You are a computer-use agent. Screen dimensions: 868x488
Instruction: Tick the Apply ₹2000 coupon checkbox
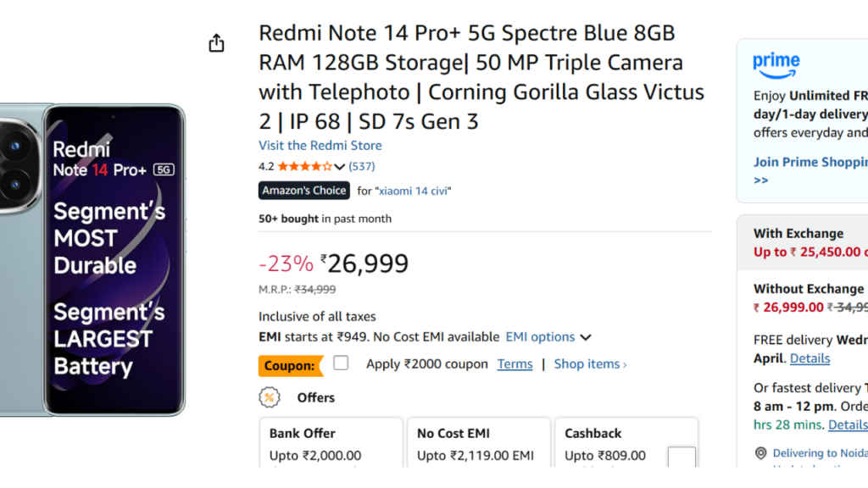coord(341,363)
